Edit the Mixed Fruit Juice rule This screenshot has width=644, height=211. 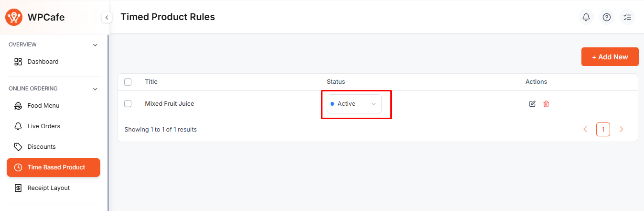coord(532,104)
